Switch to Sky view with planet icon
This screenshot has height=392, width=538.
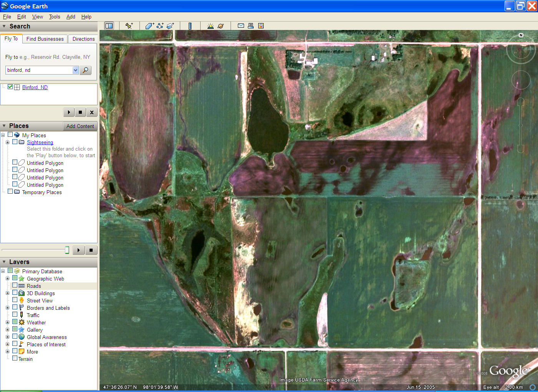[x=221, y=26]
